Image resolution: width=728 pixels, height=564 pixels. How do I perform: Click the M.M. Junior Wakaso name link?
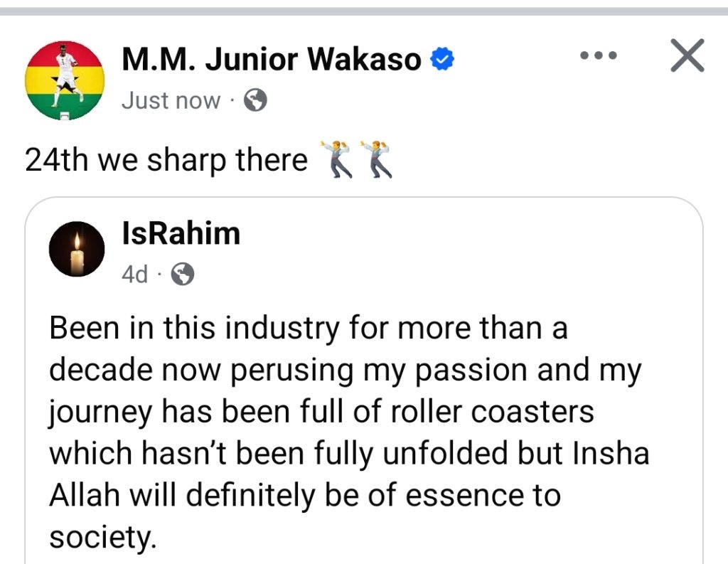click(272, 60)
